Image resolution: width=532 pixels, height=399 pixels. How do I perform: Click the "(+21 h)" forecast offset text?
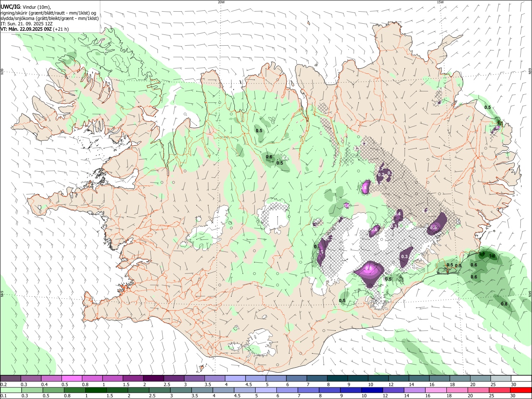pos(61,29)
